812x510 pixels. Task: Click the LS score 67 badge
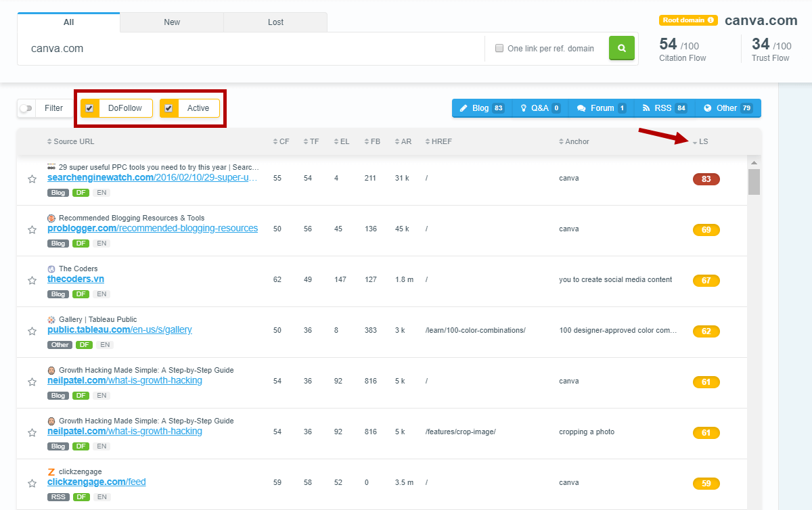coord(706,281)
